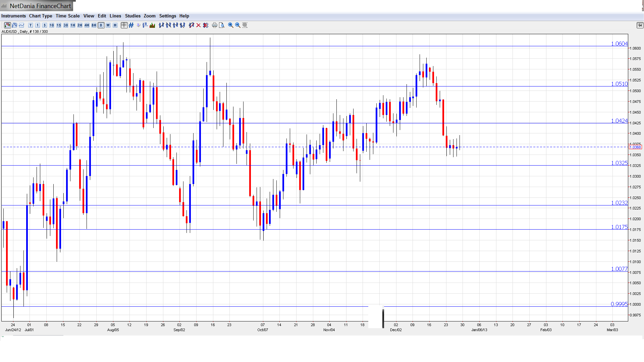Image resolution: width=644 pixels, height=362 pixels.
Task: Delete selected line with red X
Action: (199, 25)
